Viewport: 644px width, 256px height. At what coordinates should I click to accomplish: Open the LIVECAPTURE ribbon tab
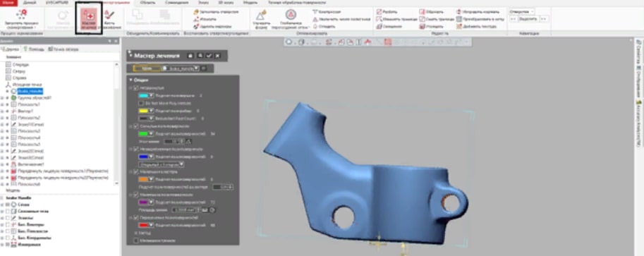coord(56,2)
